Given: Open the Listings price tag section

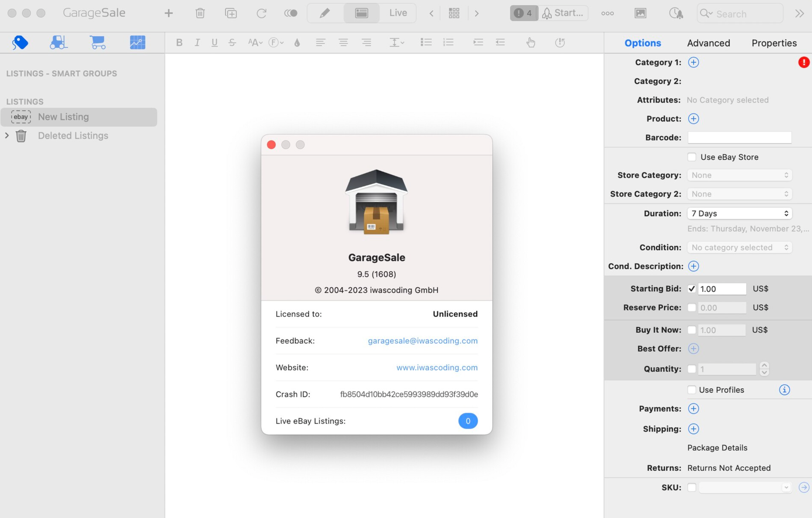Looking at the screenshot, I should click(x=20, y=42).
